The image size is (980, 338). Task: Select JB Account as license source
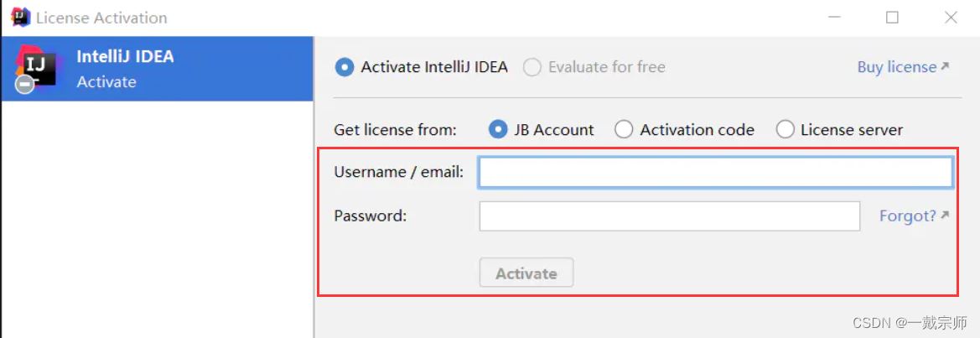[542, 130]
